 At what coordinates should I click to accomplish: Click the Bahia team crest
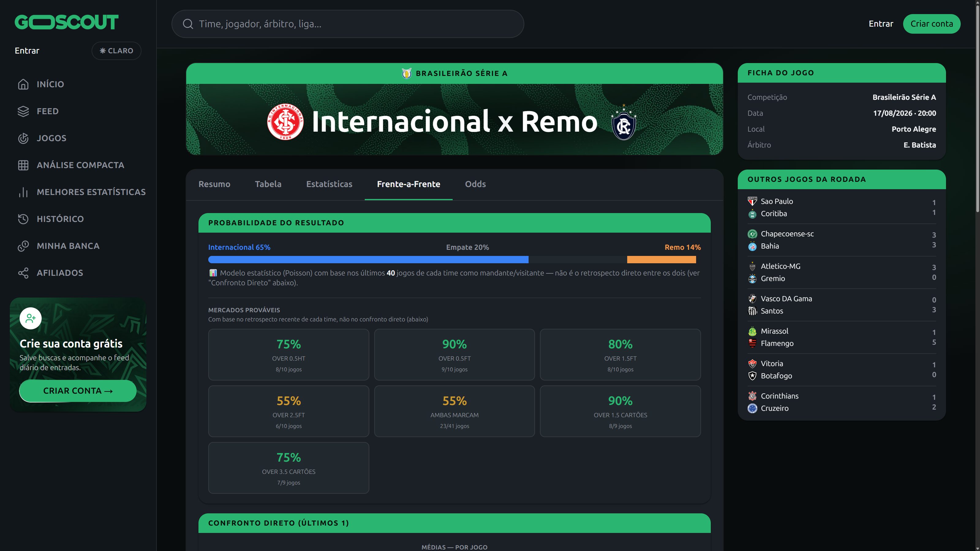pos(752,246)
